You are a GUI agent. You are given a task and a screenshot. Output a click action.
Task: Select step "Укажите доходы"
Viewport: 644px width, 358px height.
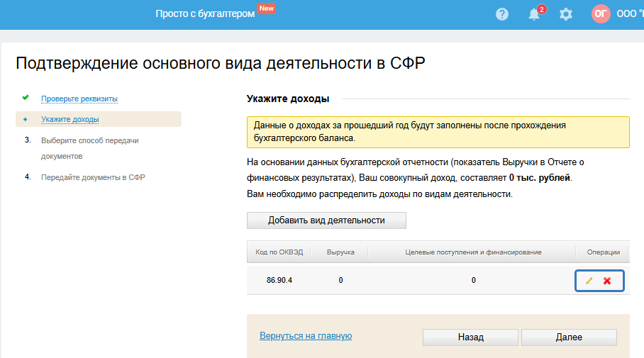(x=70, y=119)
